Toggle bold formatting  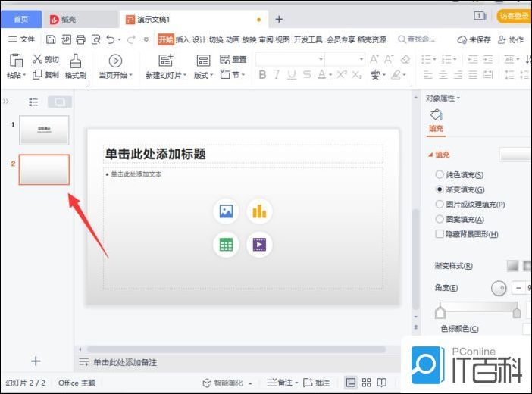click(x=262, y=75)
